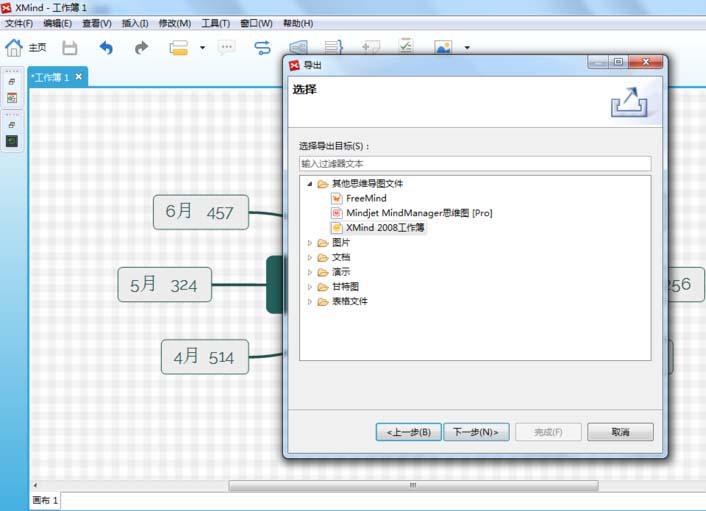This screenshot has width=706, height=511.
Task: Click the dark green panel icon in the left sidebar
Action: [x=12, y=141]
